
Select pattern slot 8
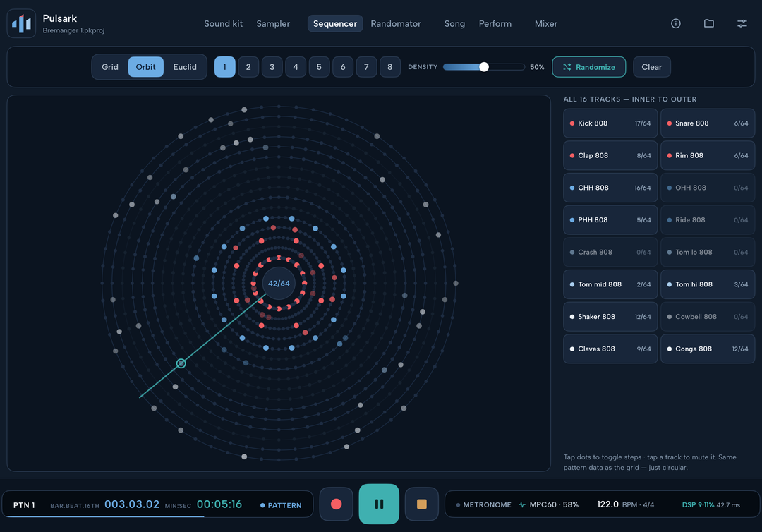pyautogui.click(x=389, y=66)
